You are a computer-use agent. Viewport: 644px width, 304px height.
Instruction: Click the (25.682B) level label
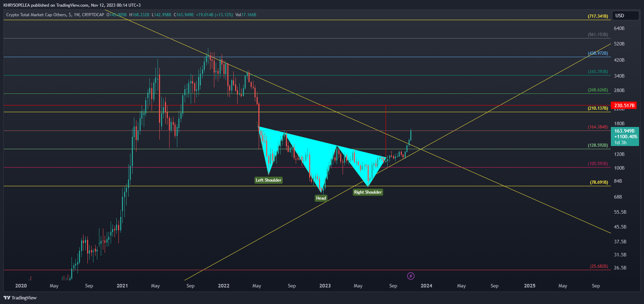point(599,266)
